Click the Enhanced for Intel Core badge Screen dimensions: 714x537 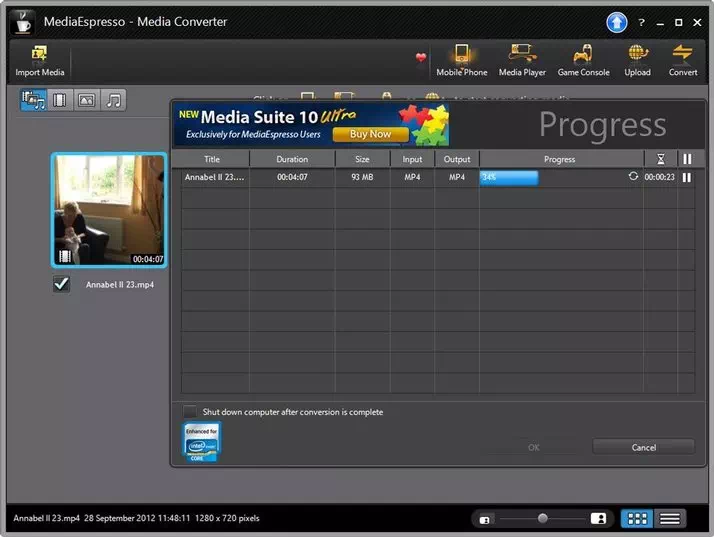point(201,442)
